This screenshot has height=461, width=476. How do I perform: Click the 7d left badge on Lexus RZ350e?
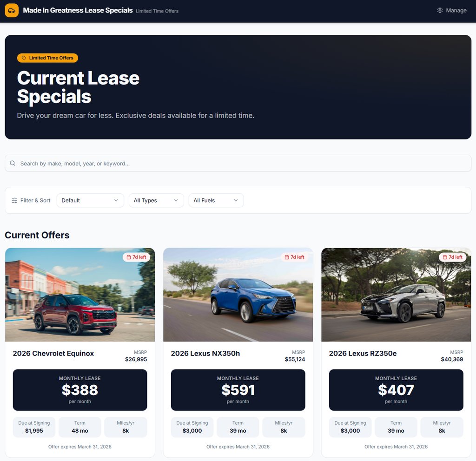[x=453, y=257]
